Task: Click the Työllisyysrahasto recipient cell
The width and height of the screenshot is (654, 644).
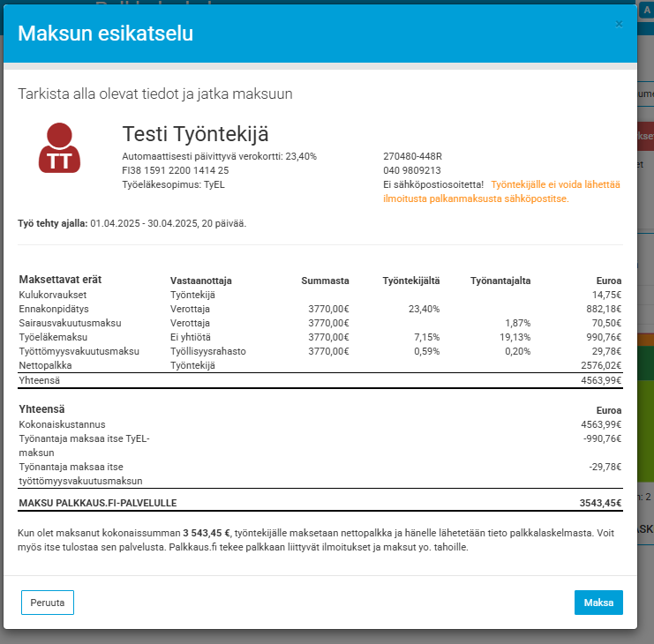Action: point(207,351)
